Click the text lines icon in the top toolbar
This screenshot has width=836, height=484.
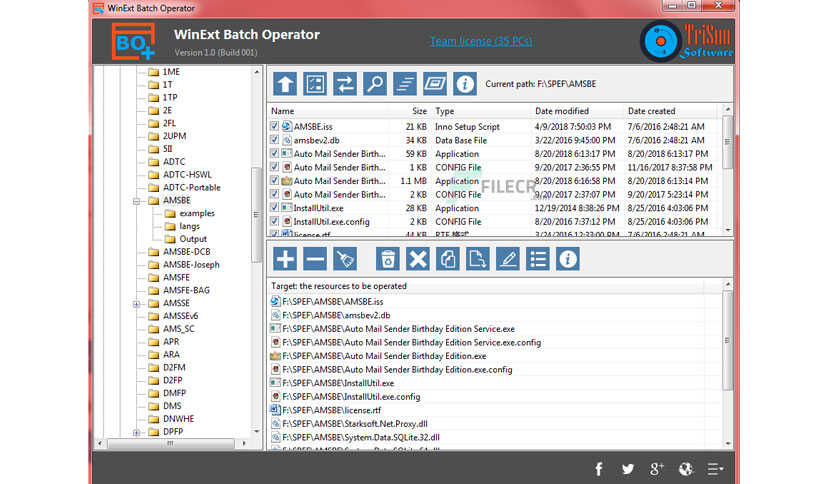point(405,84)
